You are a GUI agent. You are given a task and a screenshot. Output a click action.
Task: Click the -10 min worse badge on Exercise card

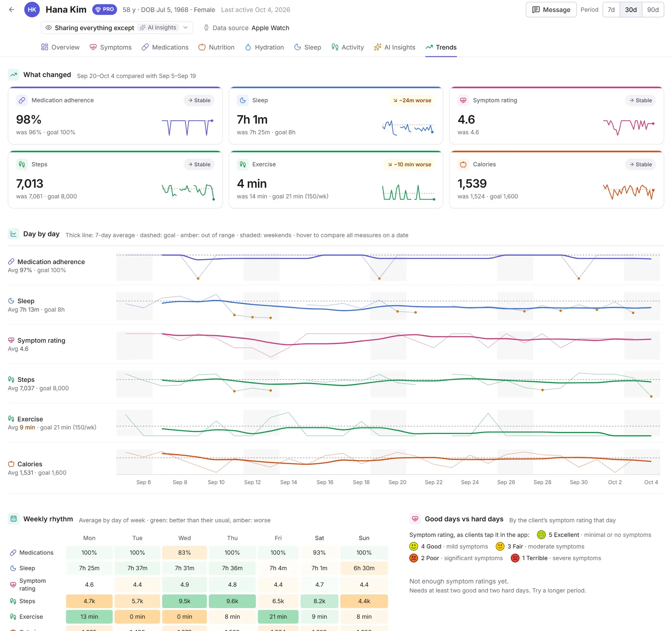coord(409,165)
